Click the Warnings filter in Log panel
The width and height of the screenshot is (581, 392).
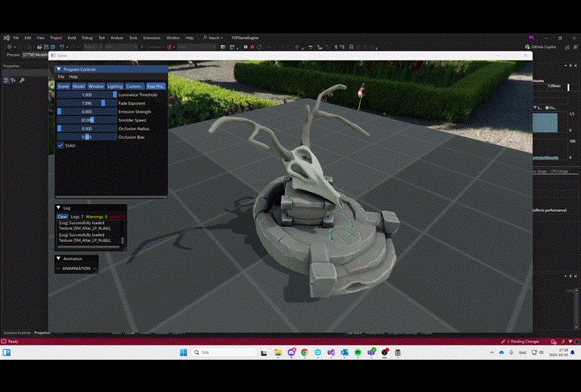[96, 217]
